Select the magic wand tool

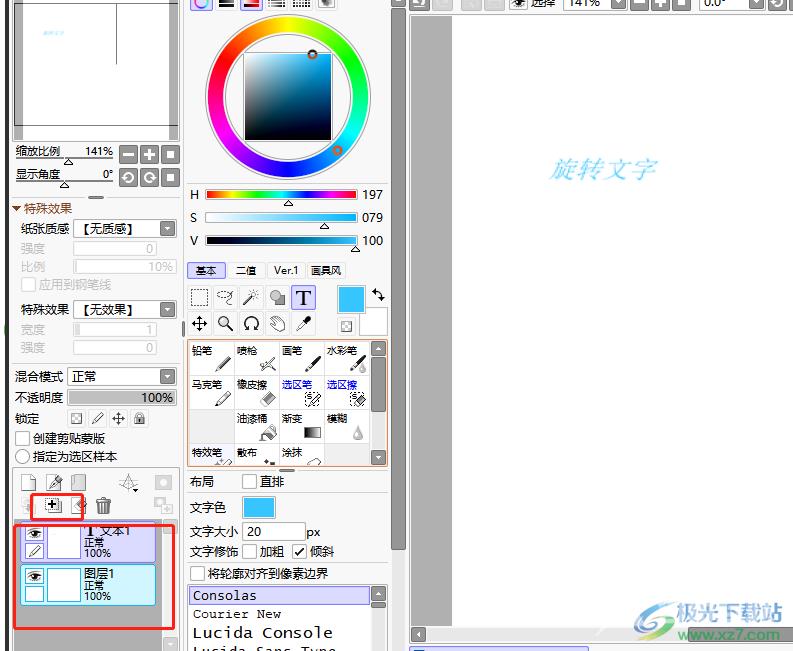click(251, 297)
